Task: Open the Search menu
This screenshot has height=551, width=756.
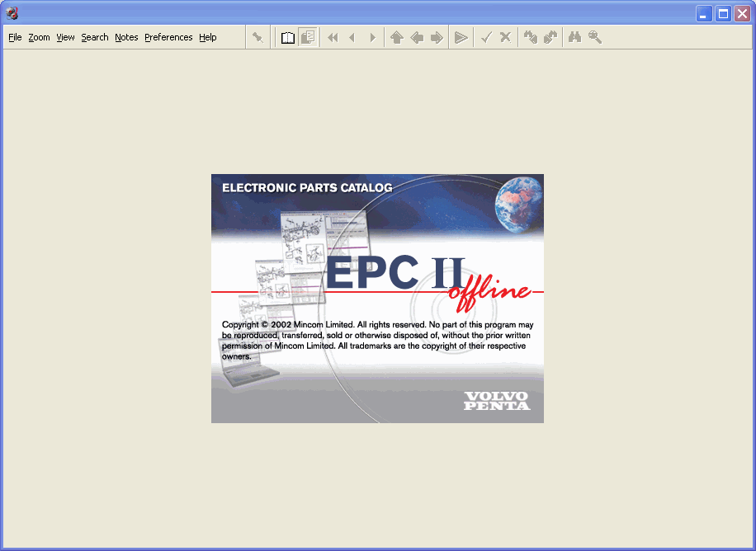Action: coord(94,37)
